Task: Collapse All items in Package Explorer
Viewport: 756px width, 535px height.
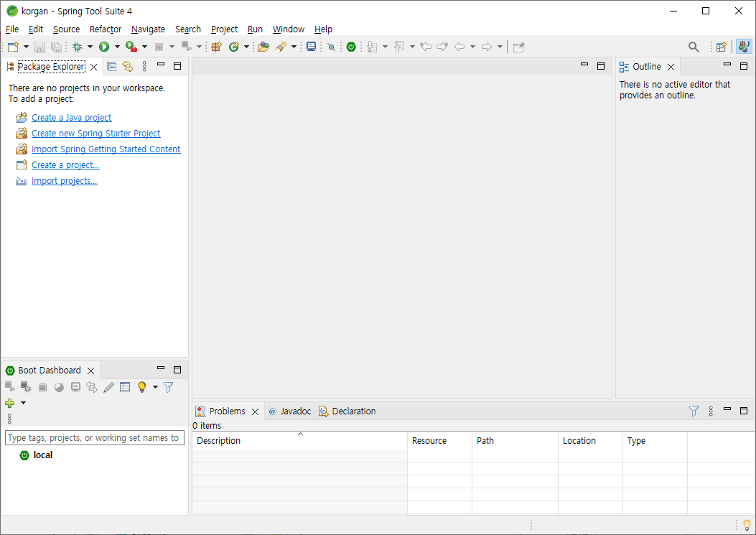Action: pos(111,65)
